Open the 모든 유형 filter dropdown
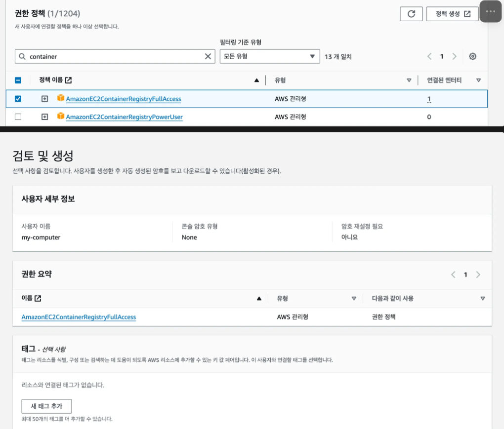The width and height of the screenshot is (504, 429). point(270,56)
